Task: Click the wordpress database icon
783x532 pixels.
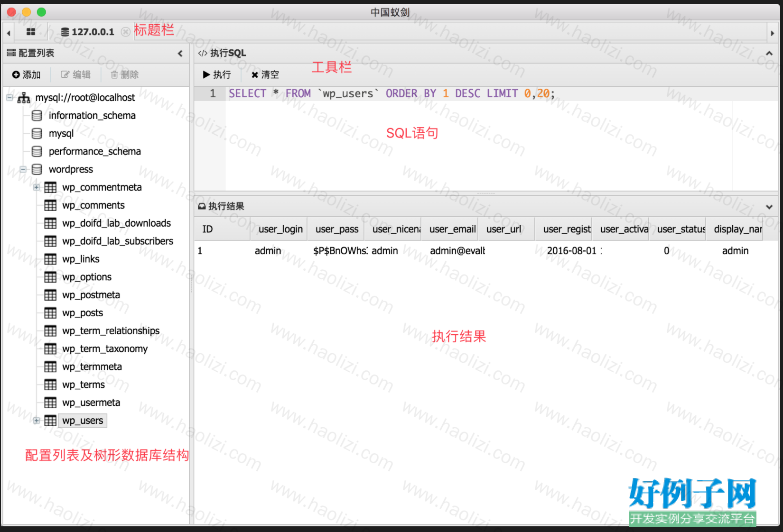Action: (x=37, y=169)
